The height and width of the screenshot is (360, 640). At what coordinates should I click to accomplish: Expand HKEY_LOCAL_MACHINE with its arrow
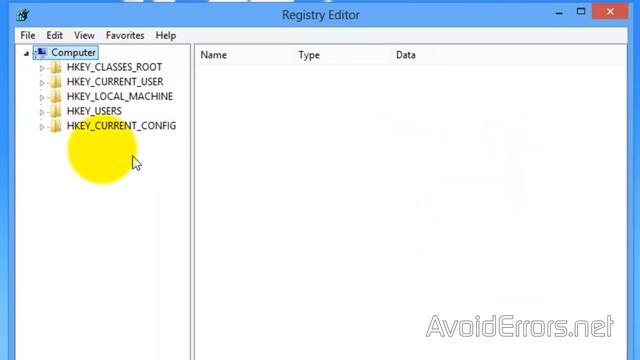click(42, 98)
